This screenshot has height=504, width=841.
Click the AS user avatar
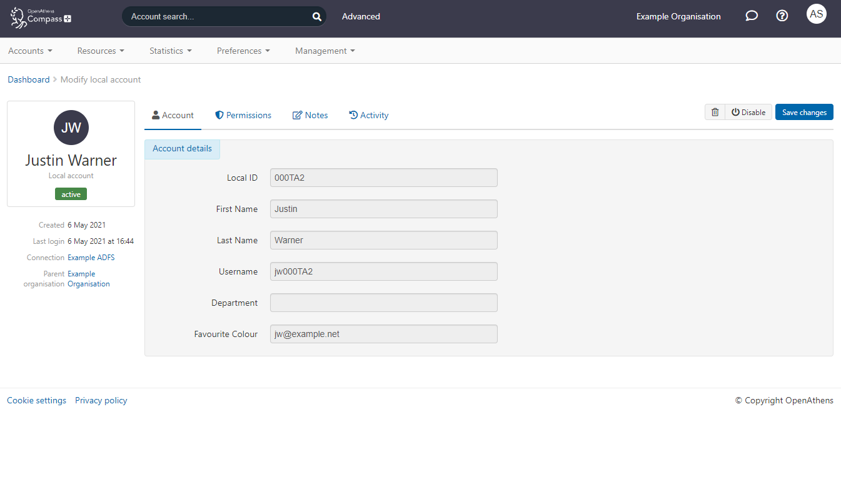pos(816,14)
